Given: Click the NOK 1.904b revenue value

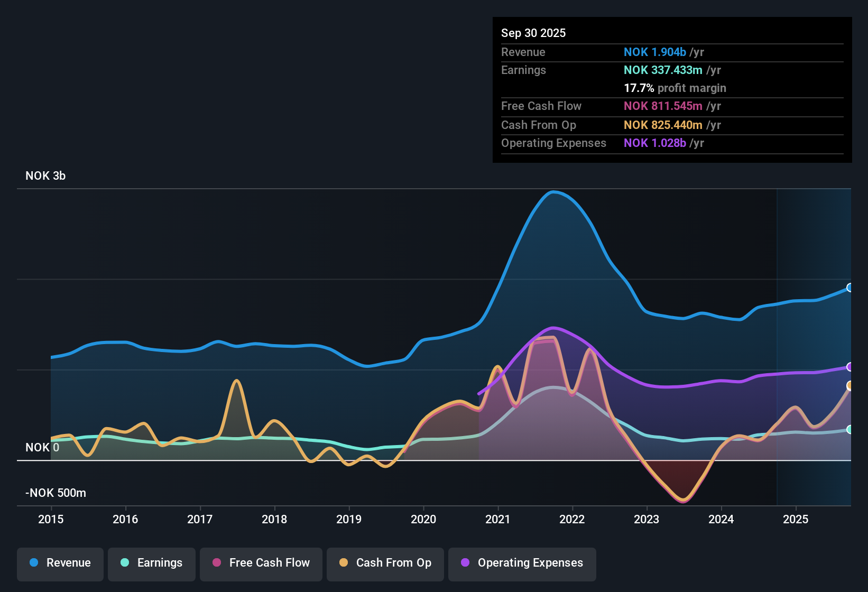Looking at the screenshot, I should point(655,52).
